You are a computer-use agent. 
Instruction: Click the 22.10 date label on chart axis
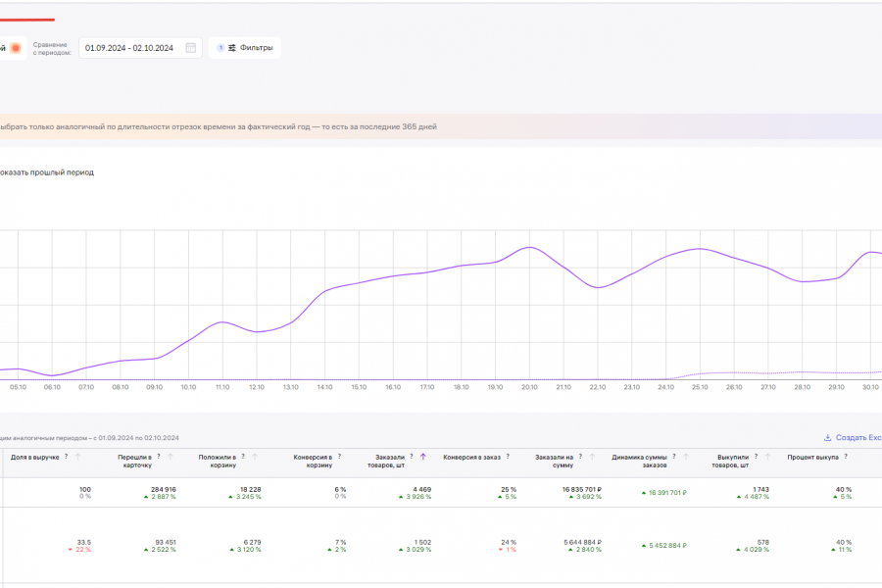point(598,387)
